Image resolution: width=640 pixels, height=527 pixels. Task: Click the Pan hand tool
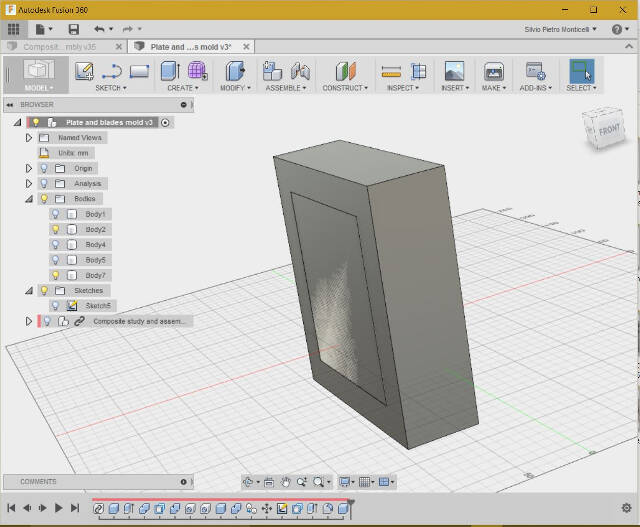[285, 482]
